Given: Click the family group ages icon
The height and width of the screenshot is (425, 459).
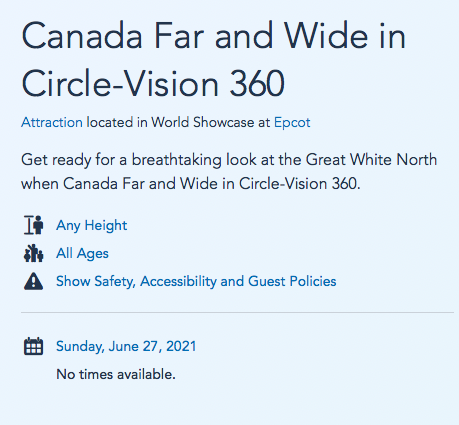Looking at the screenshot, I should coord(33,253).
